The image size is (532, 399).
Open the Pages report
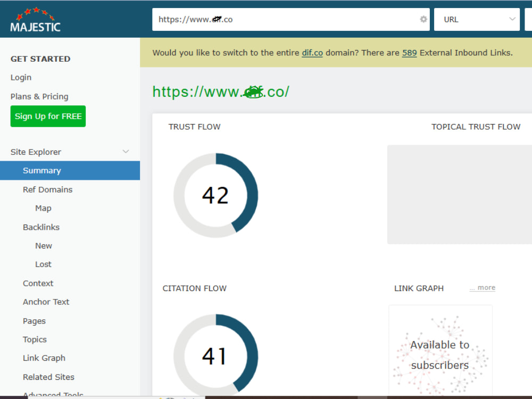coord(34,321)
